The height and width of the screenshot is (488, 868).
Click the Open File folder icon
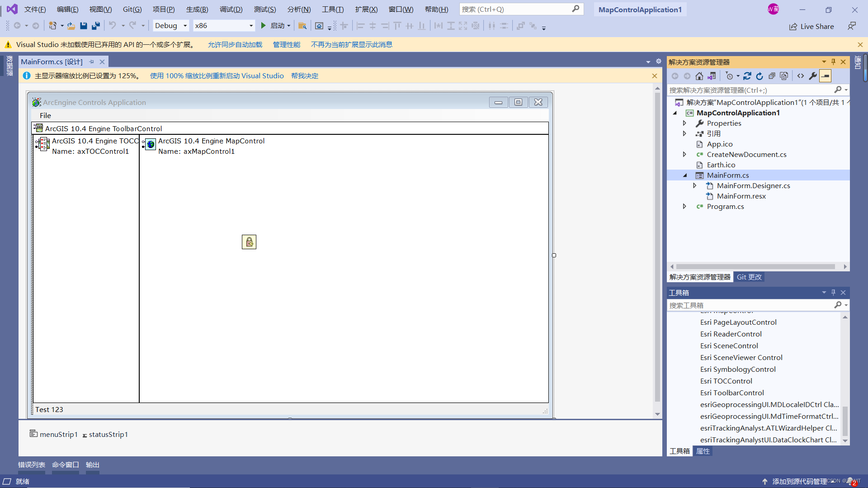[71, 26]
